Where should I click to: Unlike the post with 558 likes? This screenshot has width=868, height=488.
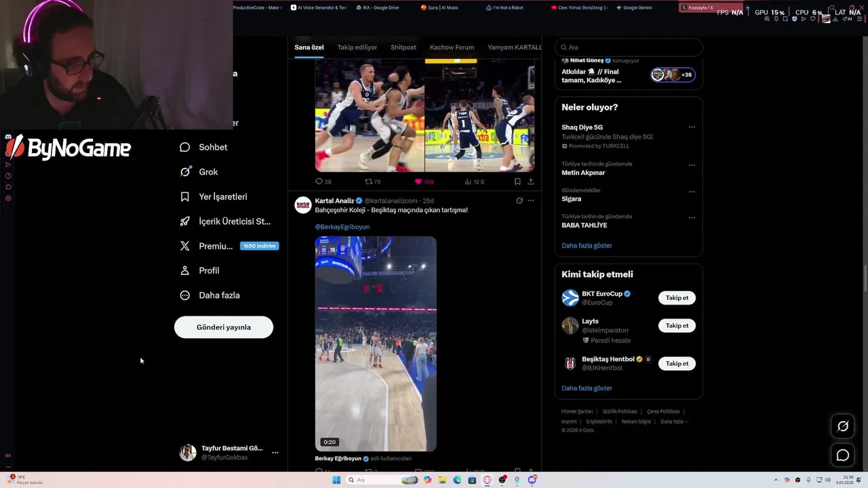[x=418, y=182]
